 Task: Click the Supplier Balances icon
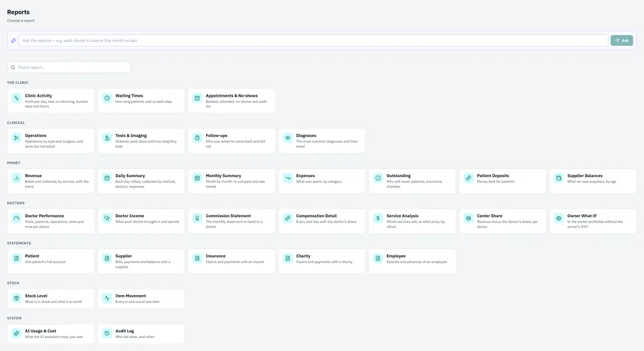[x=559, y=178]
